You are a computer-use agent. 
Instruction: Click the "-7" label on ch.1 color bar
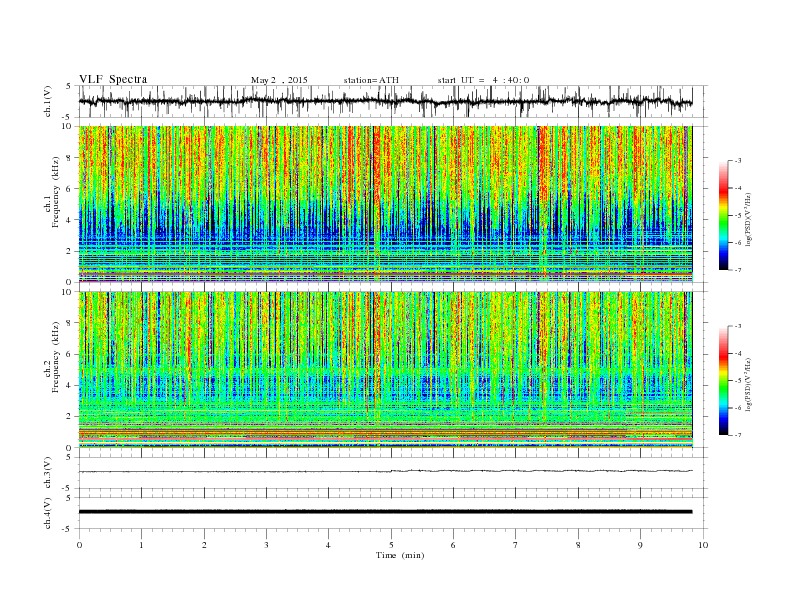(x=737, y=270)
